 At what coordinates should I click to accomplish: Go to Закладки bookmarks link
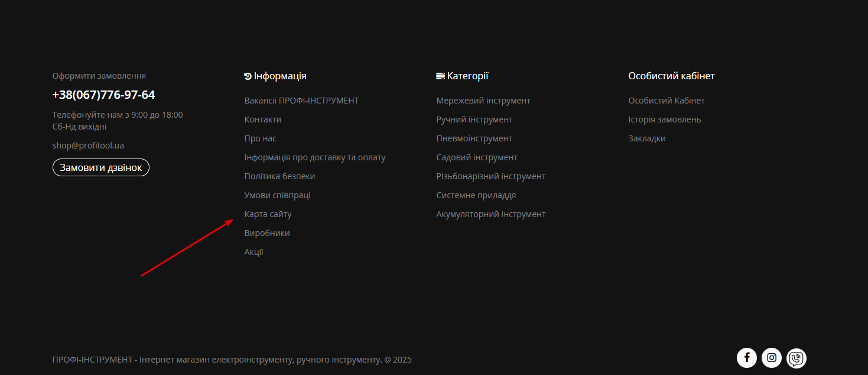point(647,138)
